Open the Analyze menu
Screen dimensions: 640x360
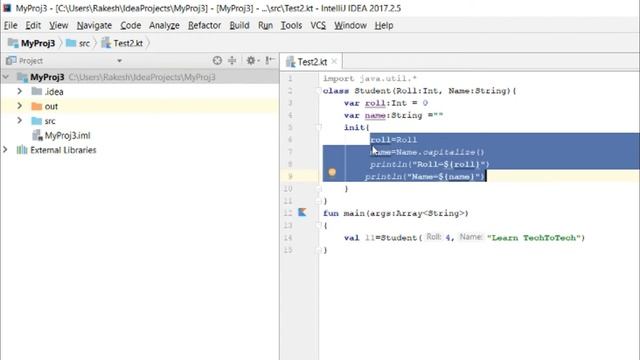(x=164, y=25)
